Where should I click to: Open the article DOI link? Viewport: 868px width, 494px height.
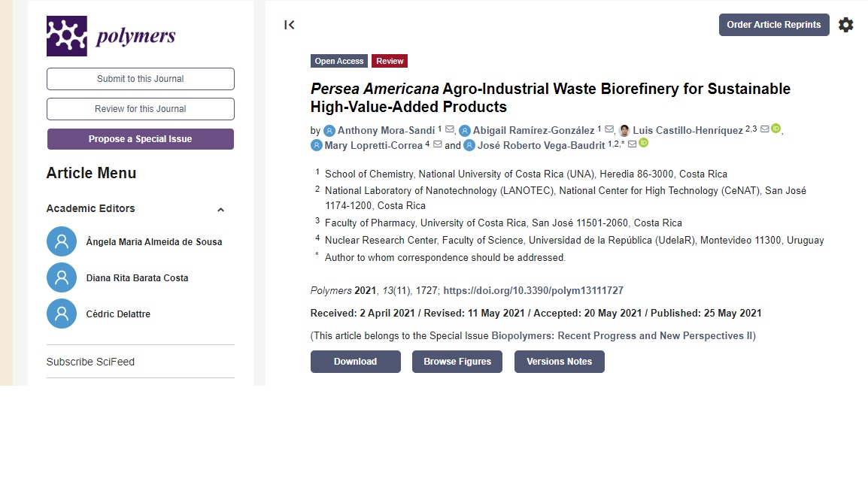click(x=533, y=290)
